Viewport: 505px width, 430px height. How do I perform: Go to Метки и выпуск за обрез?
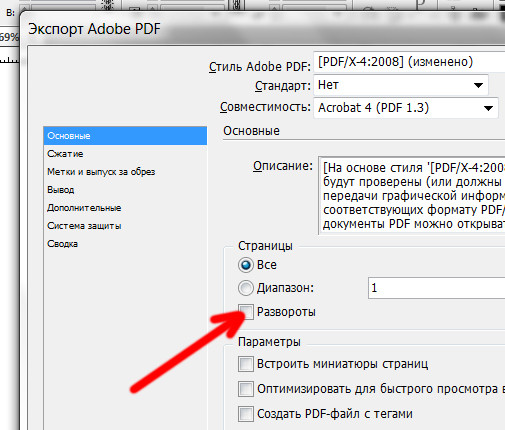tap(101, 172)
